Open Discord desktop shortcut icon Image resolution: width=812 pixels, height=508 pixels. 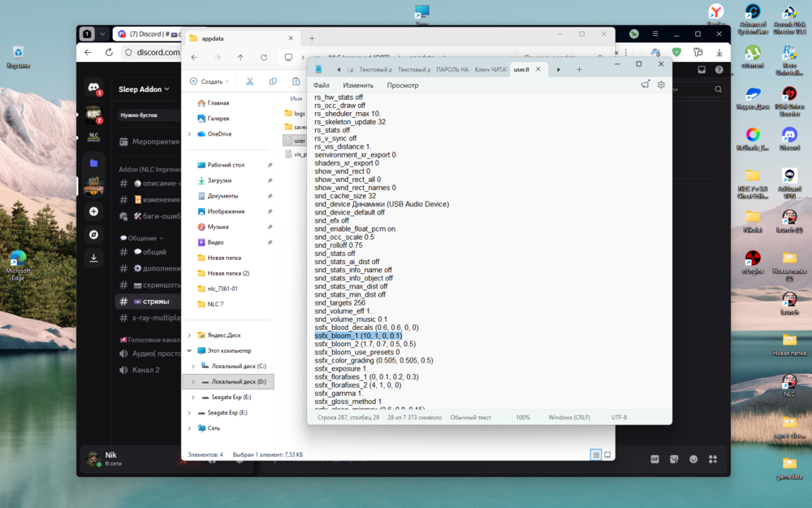tap(789, 140)
